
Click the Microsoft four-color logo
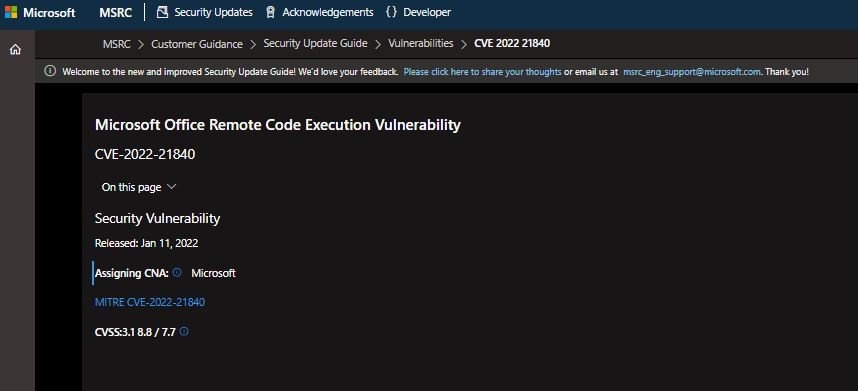(x=11, y=12)
